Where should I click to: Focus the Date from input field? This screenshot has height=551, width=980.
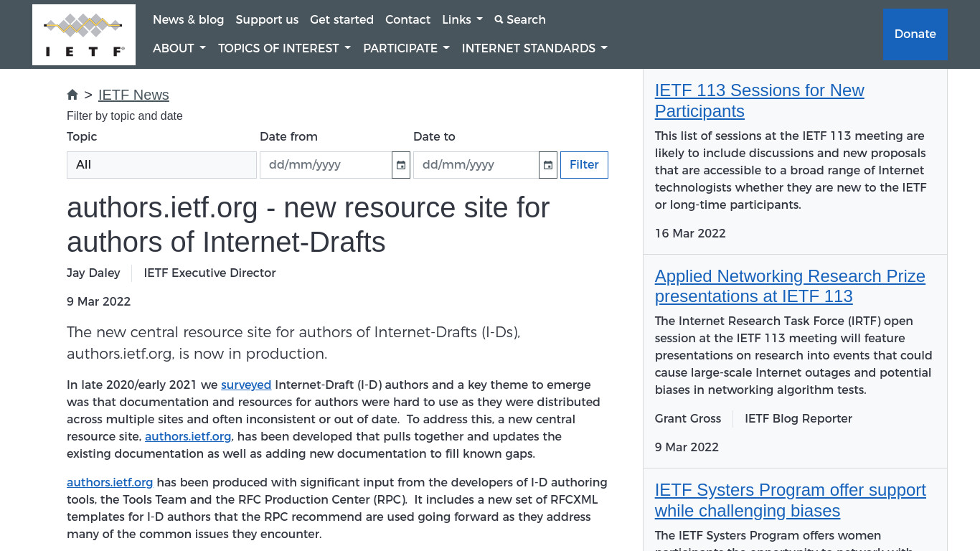(x=326, y=165)
